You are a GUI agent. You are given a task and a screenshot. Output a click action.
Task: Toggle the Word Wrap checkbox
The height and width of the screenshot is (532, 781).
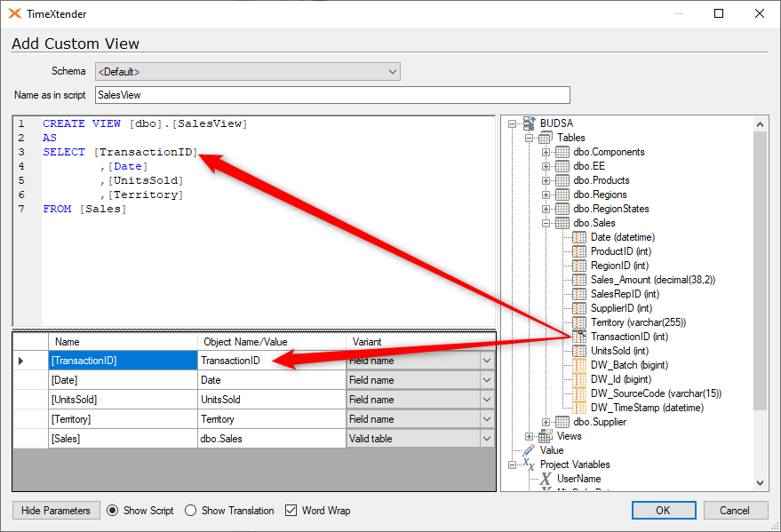[x=291, y=511]
